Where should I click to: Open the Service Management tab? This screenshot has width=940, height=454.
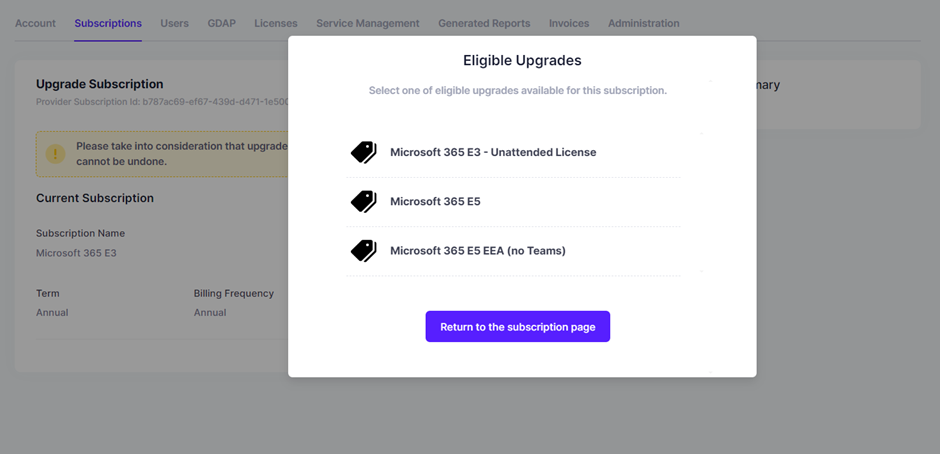368,23
